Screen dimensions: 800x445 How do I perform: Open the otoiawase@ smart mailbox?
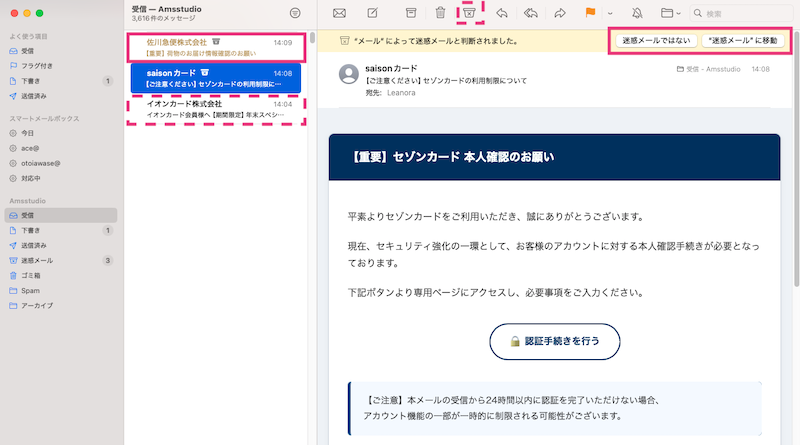click(x=61, y=163)
